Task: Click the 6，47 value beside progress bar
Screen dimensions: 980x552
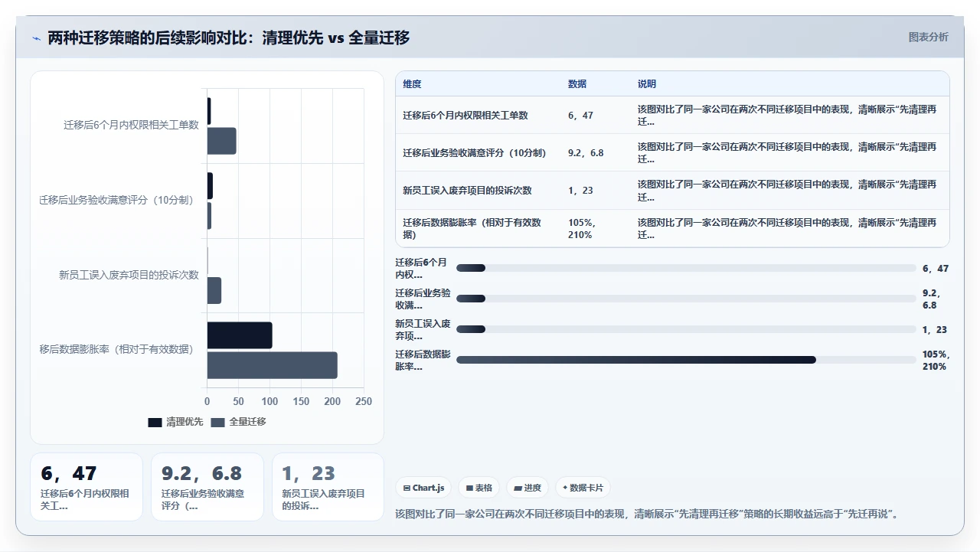Action: (936, 268)
